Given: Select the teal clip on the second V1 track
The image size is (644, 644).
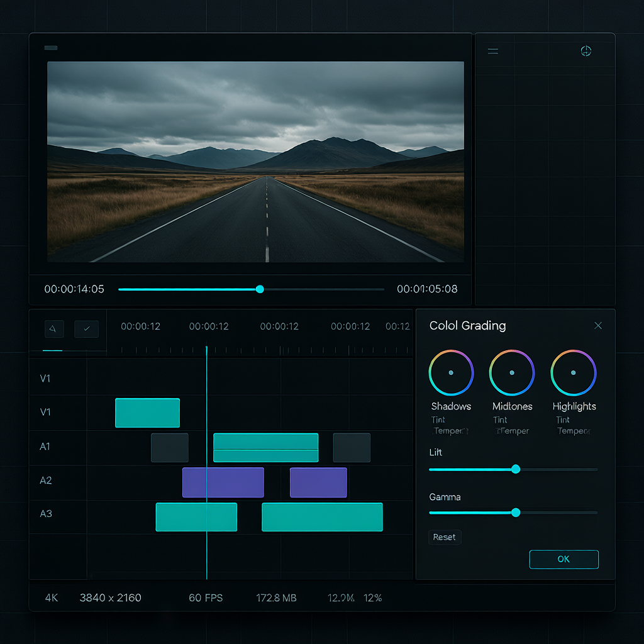Looking at the screenshot, I should [x=147, y=413].
